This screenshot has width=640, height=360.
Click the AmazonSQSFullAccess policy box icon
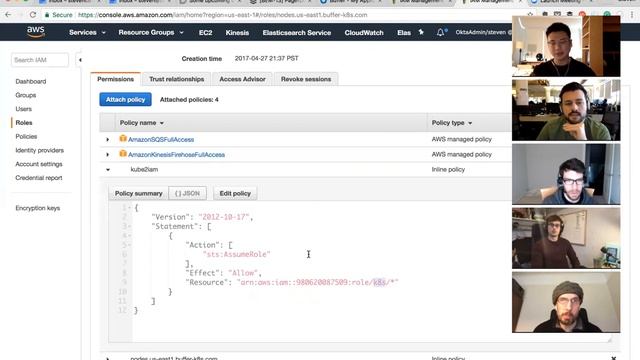pyautogui.click(x=123, y=139)
